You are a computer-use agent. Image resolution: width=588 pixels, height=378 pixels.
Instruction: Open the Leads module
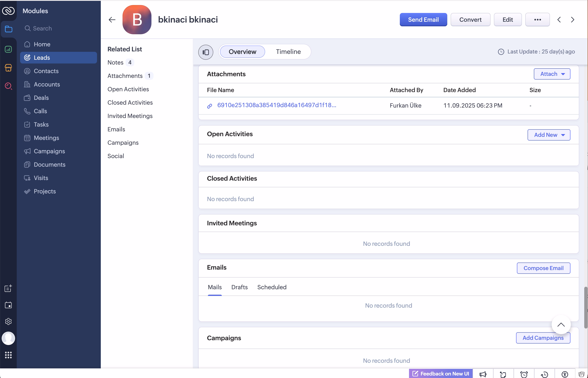59,58
